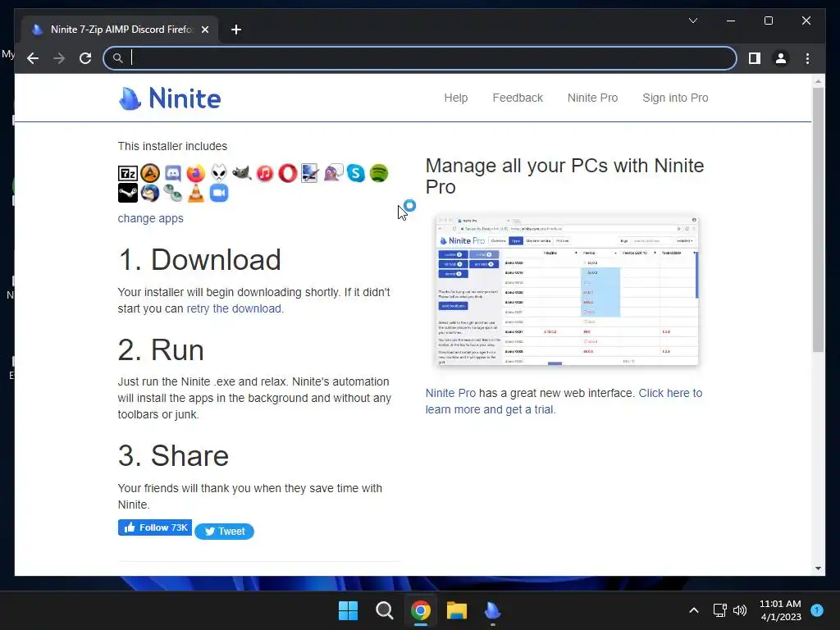Click the red iTunes music-note icon
This screenshot has height=630, width=840.
[x=265, y=173]
